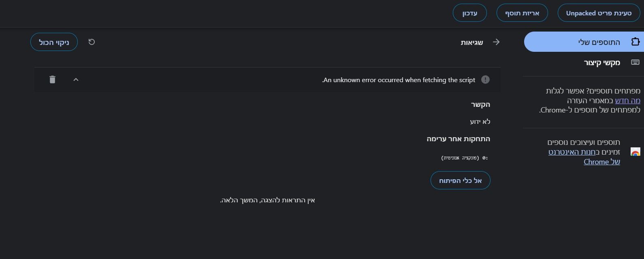644x259 pixels.
Task: Go back using the arrow beside שגיאות
Action: pos(496,42)
